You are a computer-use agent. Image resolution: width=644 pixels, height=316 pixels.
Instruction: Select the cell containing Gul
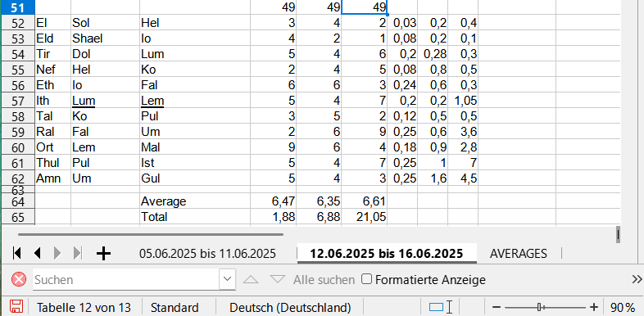tap(195, 179)
